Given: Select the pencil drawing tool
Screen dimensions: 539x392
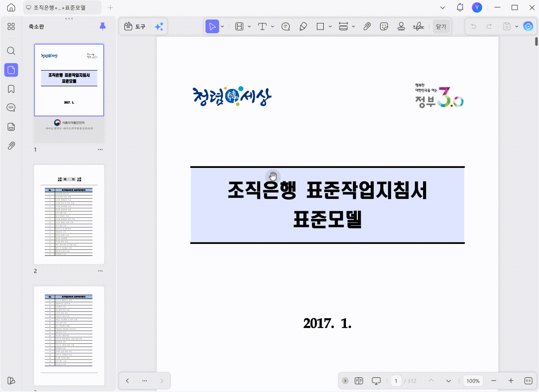Looking at the screenshot, I should (303, 26).
